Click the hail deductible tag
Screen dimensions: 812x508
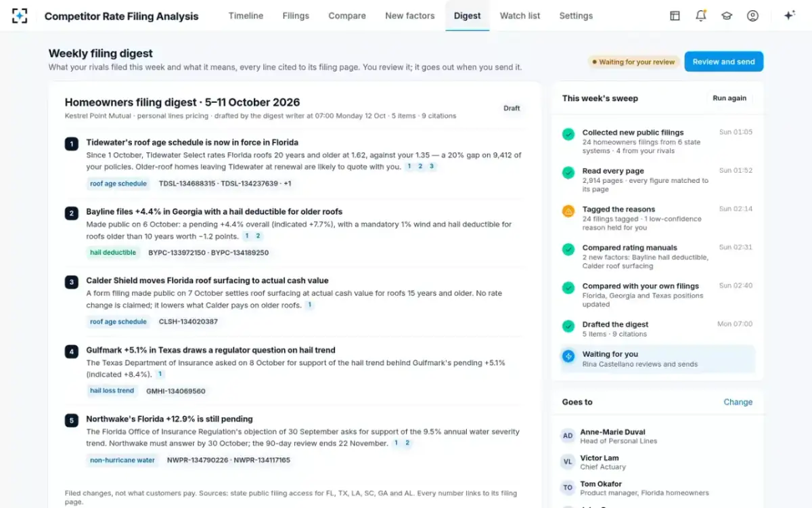point(113,253)
